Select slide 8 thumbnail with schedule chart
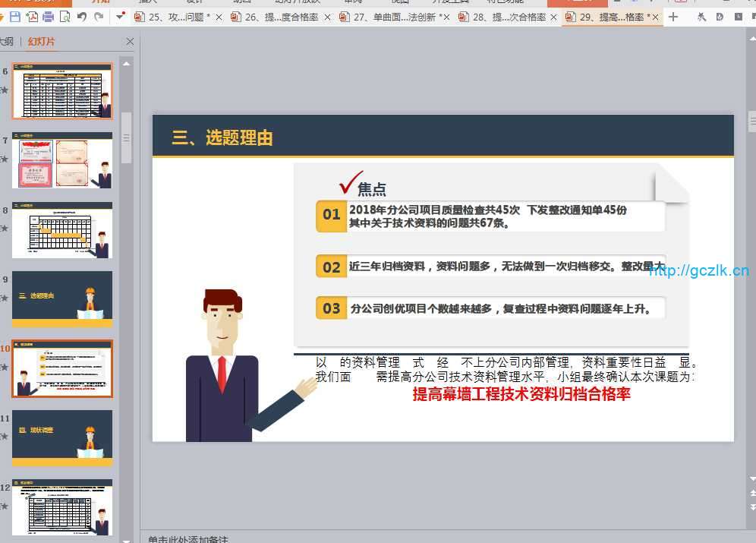756x543 pixels. [62, 229]
